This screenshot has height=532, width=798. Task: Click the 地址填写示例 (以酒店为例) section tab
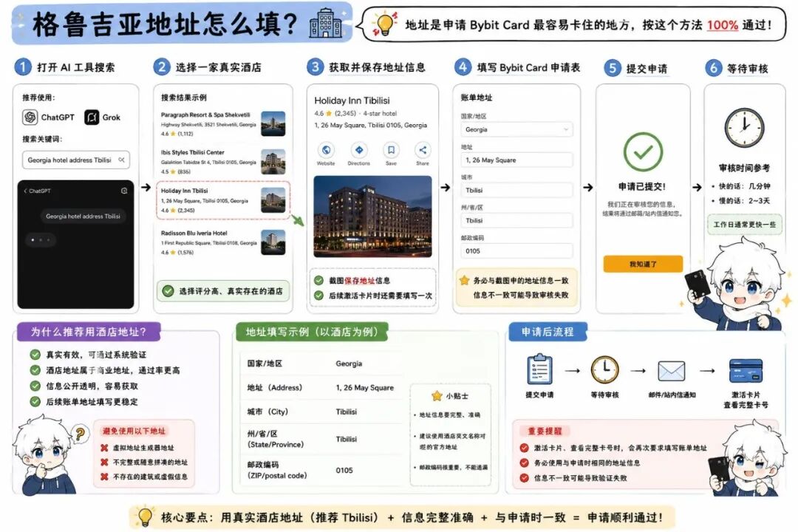312,332
